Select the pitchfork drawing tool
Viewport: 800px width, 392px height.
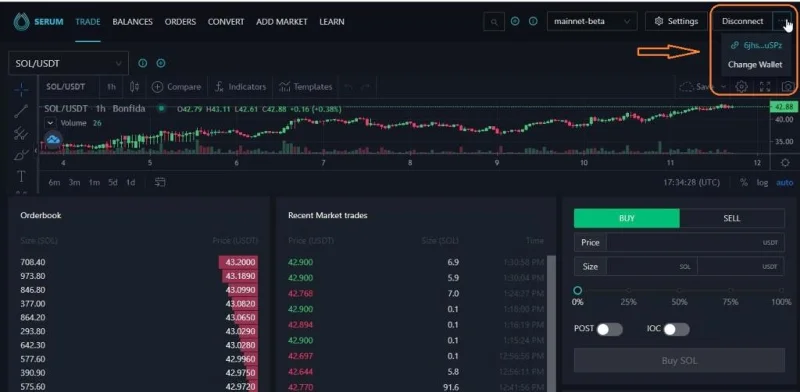pyautogui.click(x=21, y=133)
